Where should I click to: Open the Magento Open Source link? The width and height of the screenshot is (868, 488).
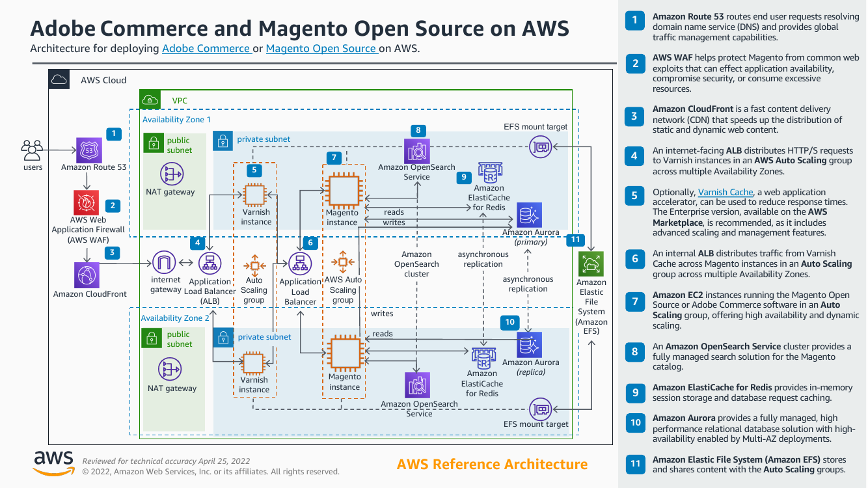(322, 48)
